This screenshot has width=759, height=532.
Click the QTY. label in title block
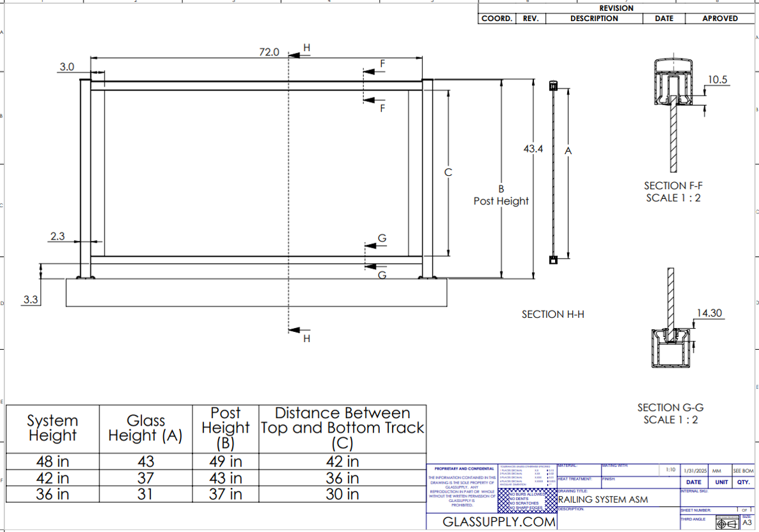click(743, 482)
